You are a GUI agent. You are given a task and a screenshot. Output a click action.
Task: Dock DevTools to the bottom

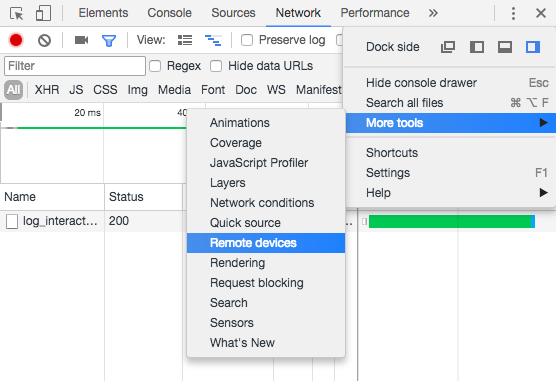(505, 47)
